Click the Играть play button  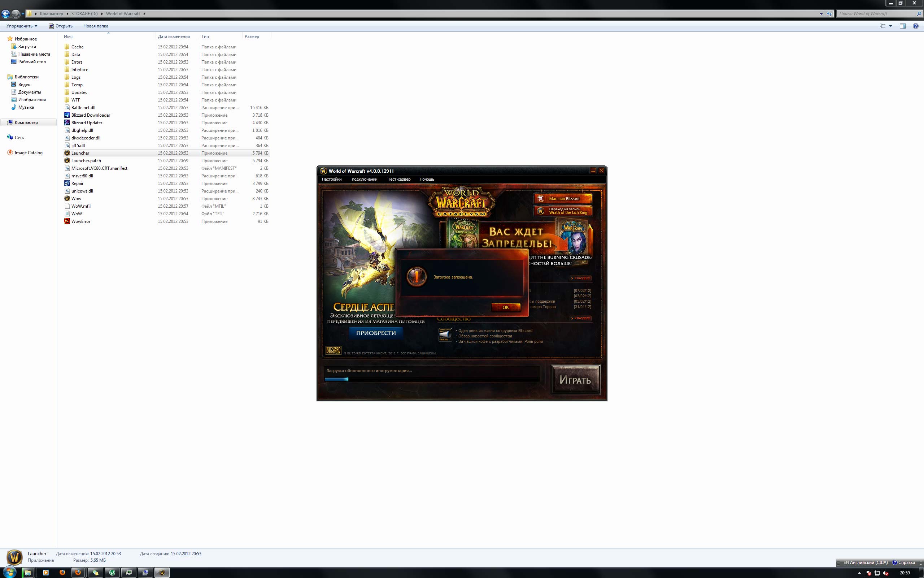(x=575, y=380)
